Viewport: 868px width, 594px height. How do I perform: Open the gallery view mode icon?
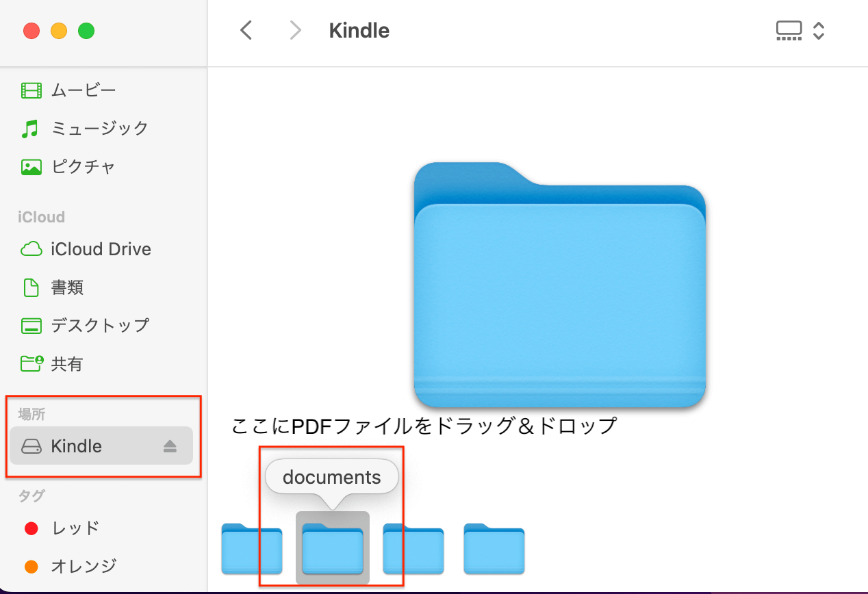tap(789, 31)
